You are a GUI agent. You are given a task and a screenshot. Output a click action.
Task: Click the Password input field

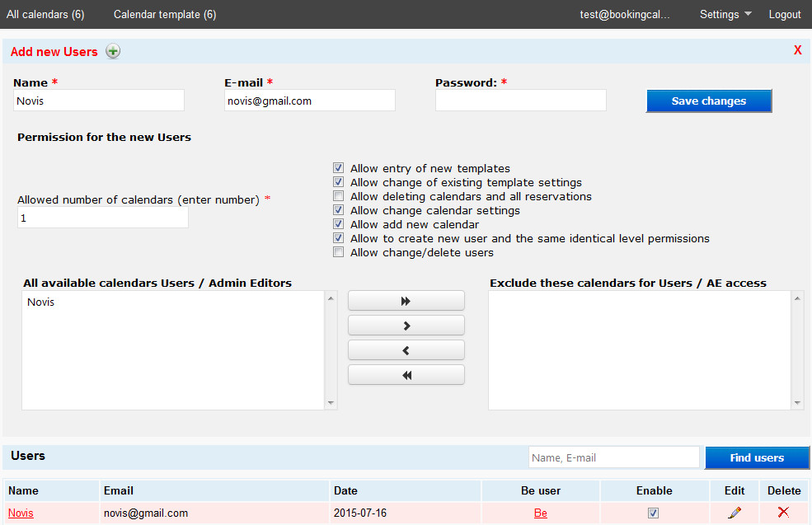(x=520, y=101)
